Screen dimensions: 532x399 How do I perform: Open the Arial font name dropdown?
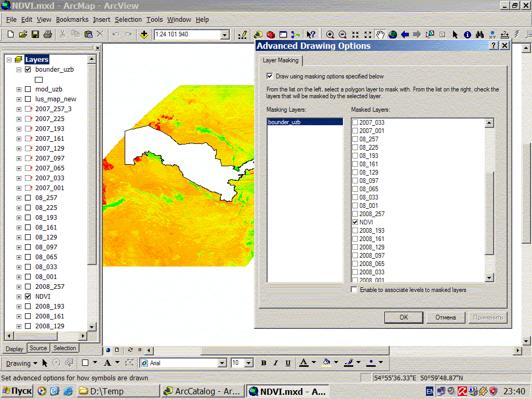coord(222,363)
